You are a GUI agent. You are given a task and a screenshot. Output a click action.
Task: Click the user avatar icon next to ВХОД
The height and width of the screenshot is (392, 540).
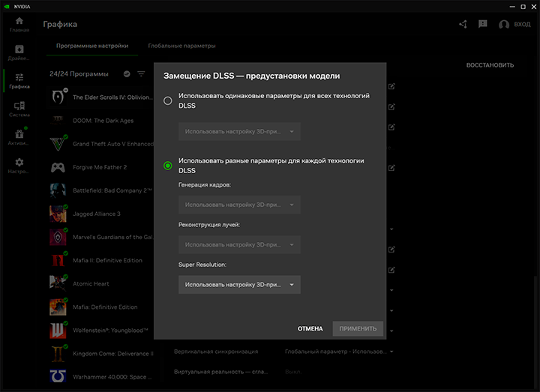504,24
